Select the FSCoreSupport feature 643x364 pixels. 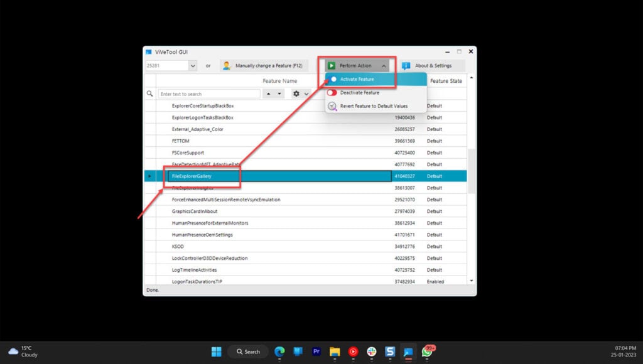tap(188, 153)
